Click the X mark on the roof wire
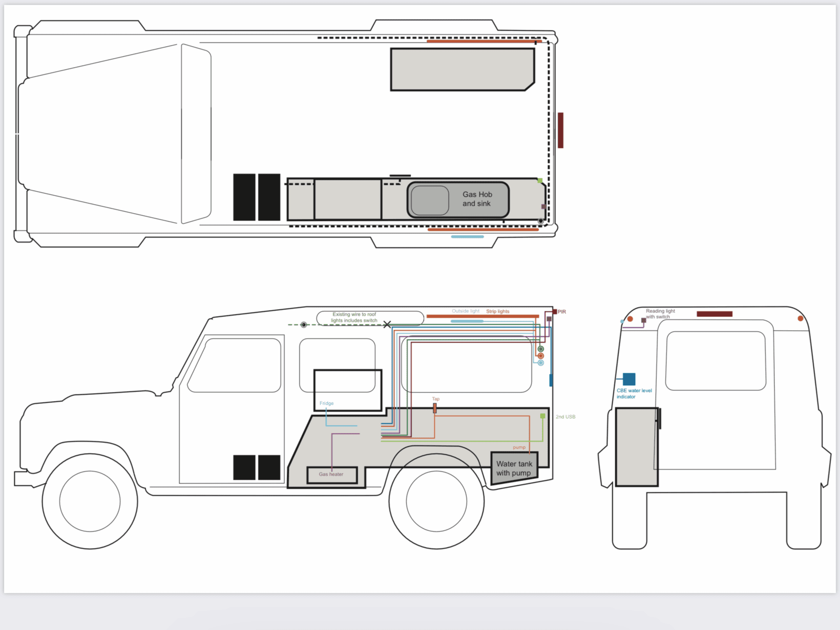840x630 pixels. [x=387, y=324]
